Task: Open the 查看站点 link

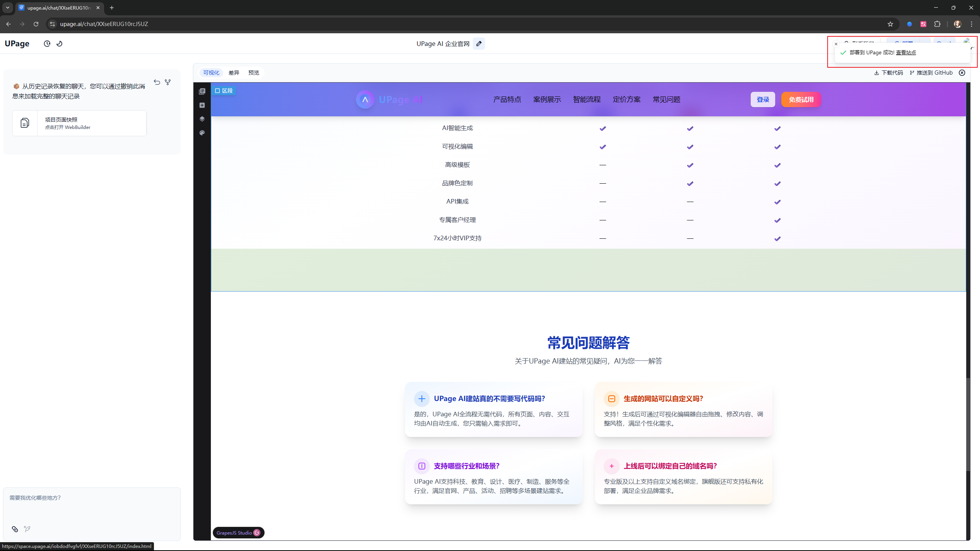Action: pos(906,53)
